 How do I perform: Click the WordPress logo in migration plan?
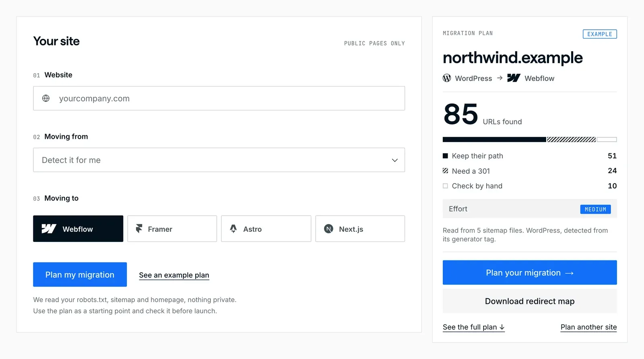(447, 78)
